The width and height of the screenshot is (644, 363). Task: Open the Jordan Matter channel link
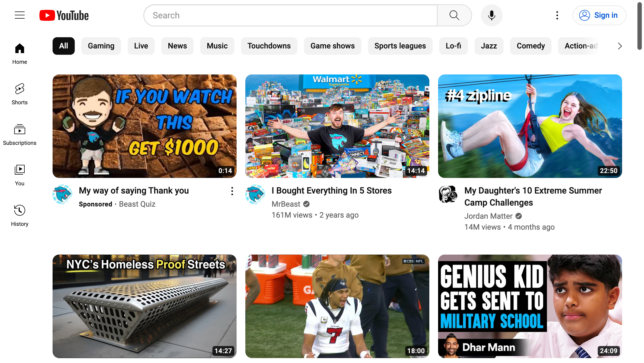pos(488,216)
